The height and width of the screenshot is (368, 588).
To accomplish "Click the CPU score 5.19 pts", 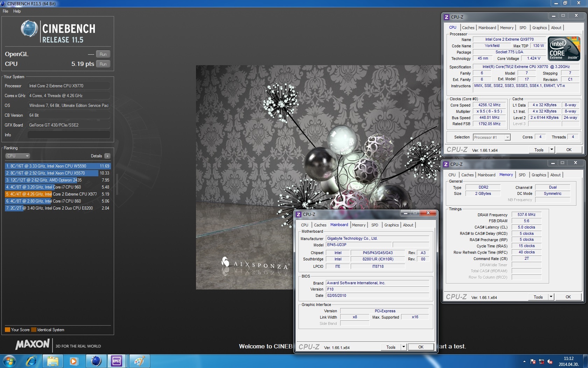I will [x=83, y=64].
